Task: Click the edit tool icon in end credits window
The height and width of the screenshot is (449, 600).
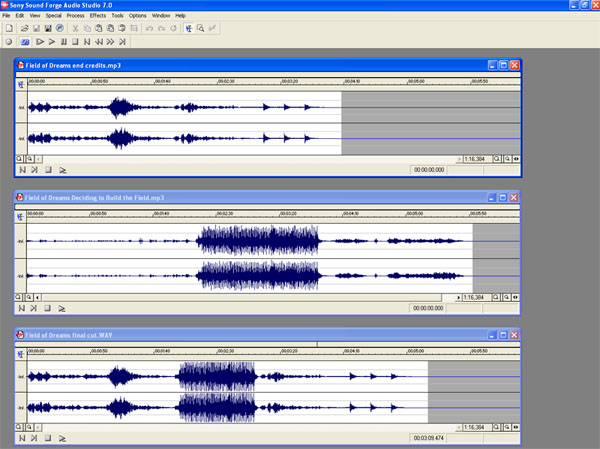Action: [21, 83]
